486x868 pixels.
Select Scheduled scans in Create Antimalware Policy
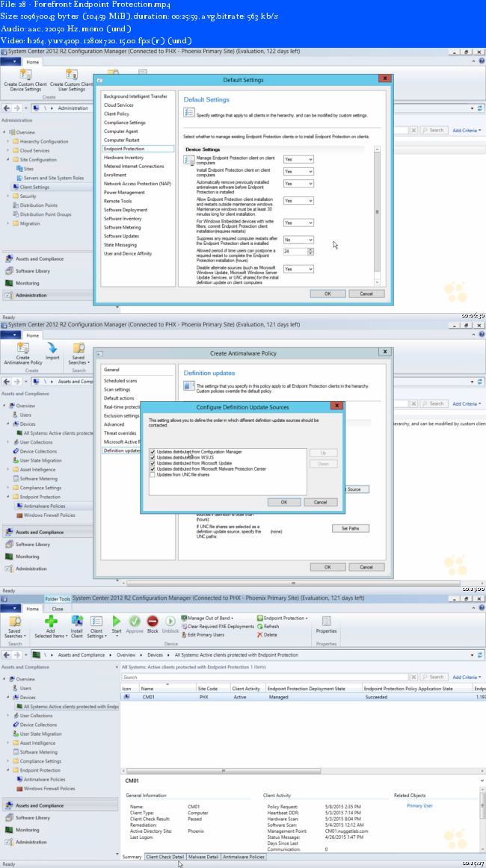click(x=120, y=380)
